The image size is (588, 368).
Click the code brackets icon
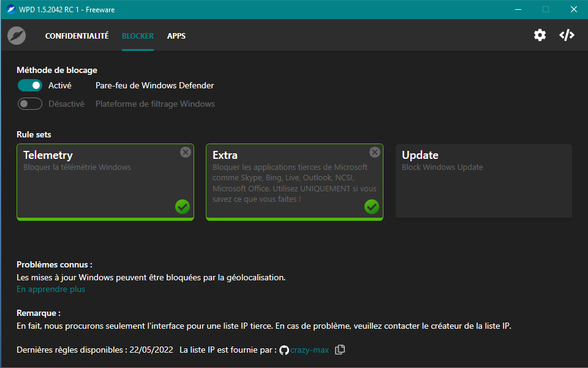(x=567, y=35)
